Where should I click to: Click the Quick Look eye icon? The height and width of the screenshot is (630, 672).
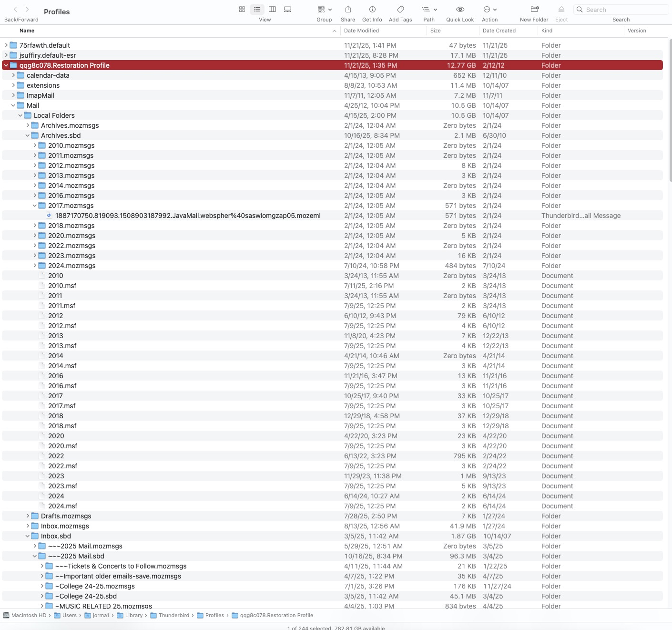pyautogui.click(x=460, y=9)
